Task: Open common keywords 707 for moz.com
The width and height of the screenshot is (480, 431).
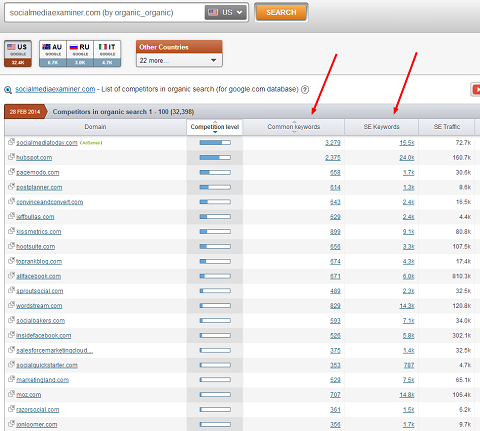Action: pyautogui.click(x=335, y=395)
